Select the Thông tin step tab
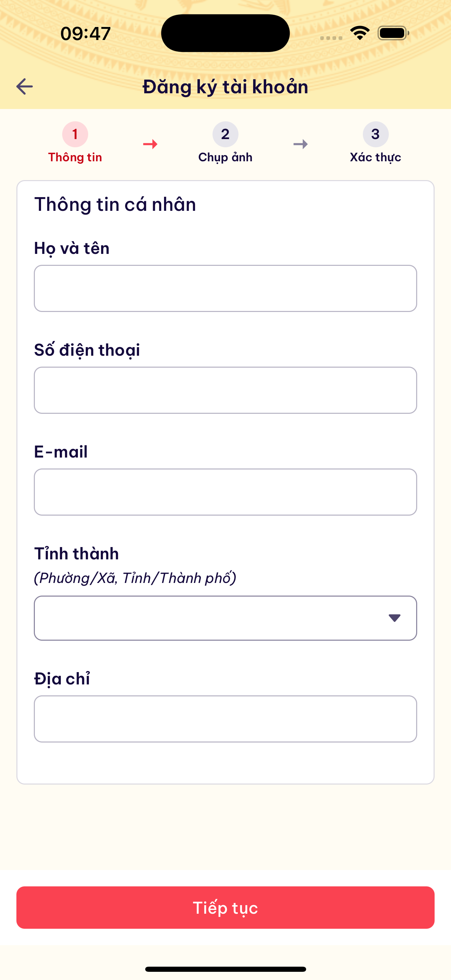 click(75, 145)
